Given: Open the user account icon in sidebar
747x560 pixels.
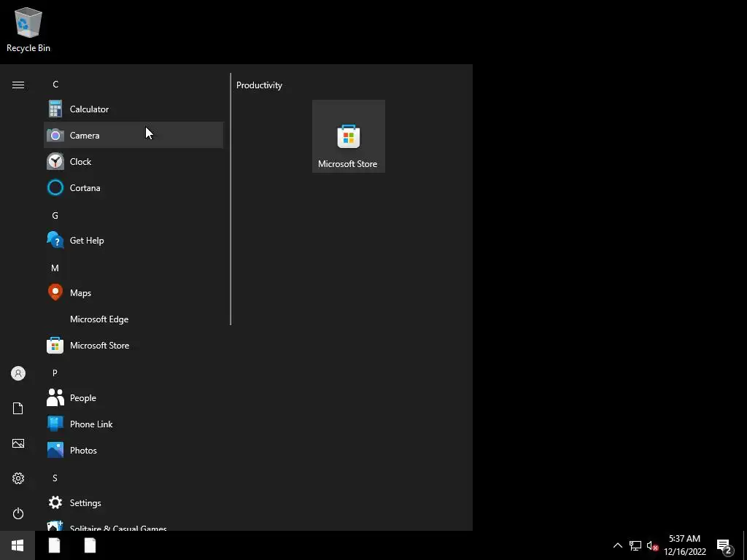Looking at the screenshot, I should [x=18, y=373].
